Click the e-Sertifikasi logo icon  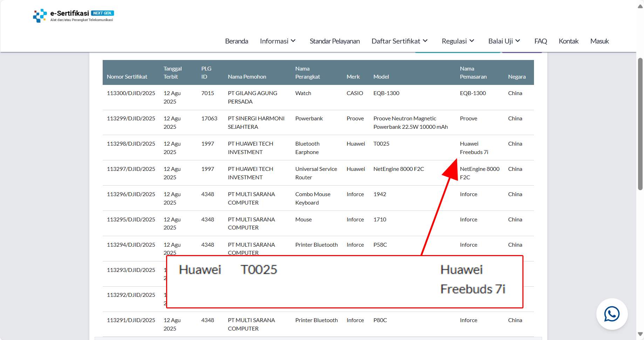click(40, 16)
